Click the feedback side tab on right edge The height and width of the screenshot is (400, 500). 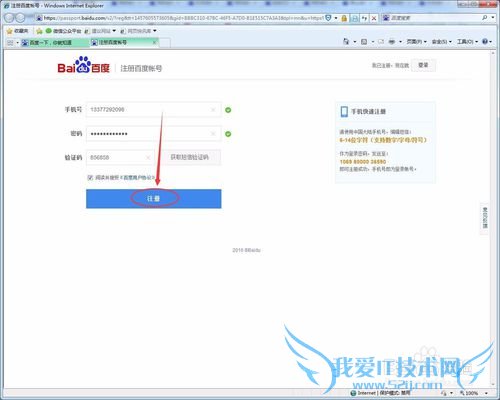[x=485, y=218]
